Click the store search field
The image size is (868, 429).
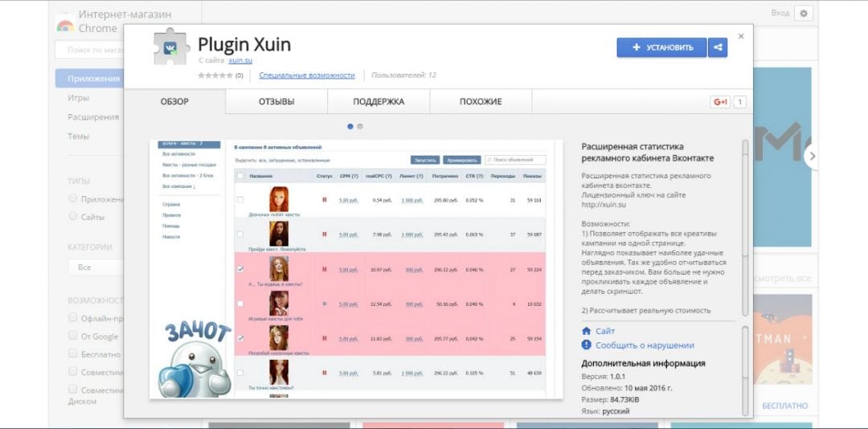click(89, 50)
